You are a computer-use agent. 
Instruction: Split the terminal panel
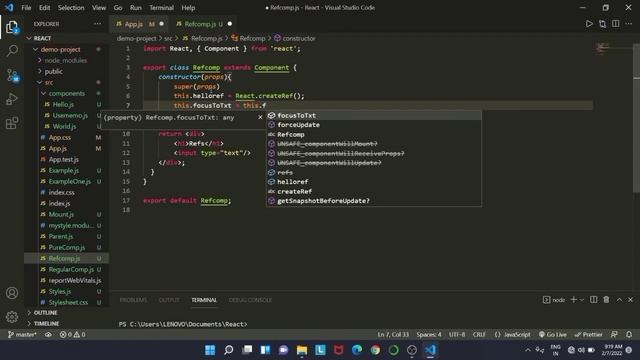[x=593, y=300]
